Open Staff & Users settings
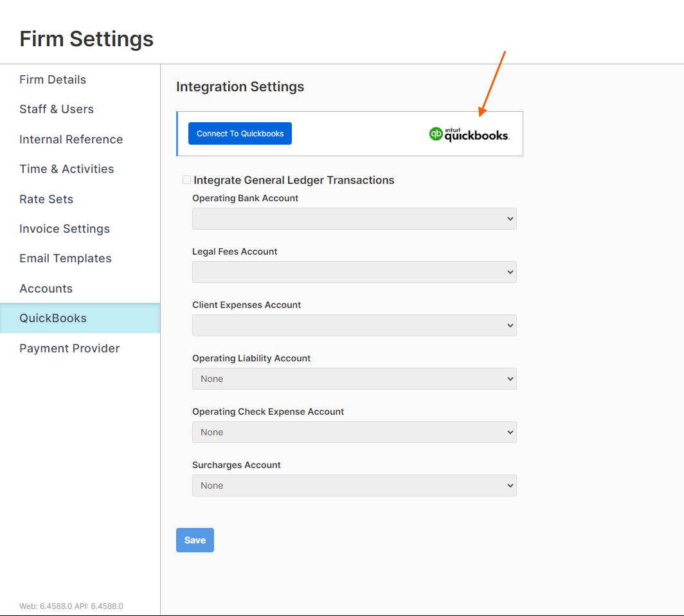 coord(57,109)
